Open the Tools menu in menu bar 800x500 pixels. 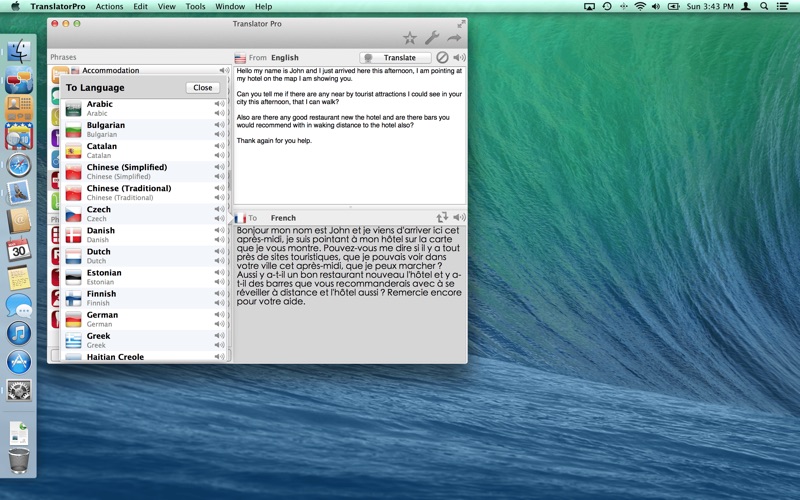coord(195,6)
